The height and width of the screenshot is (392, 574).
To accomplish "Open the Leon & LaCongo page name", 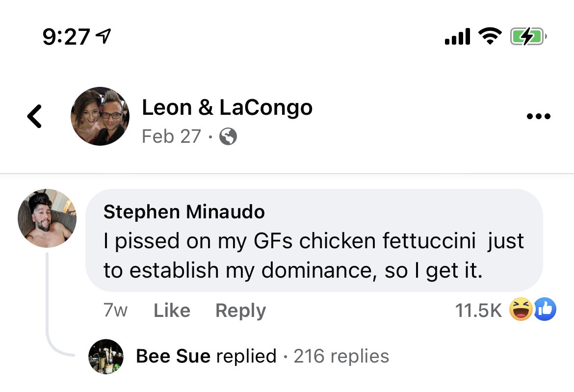I will tap(227, 107).
